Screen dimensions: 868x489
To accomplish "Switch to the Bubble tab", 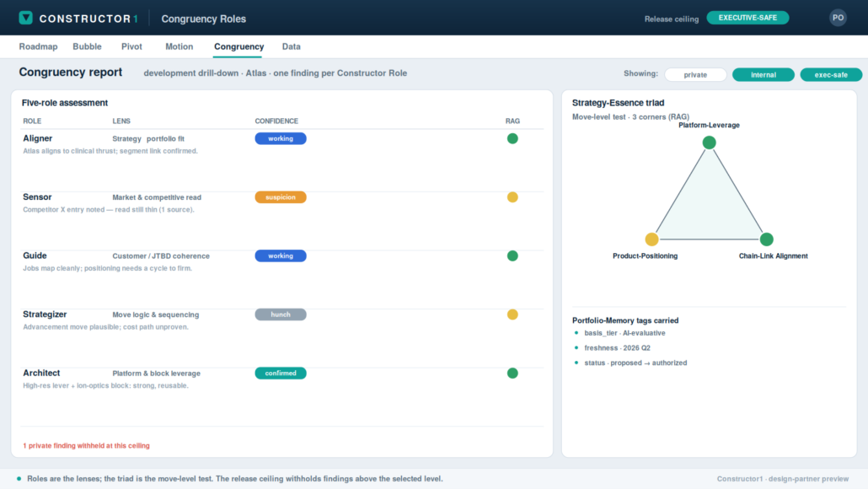I will point(87,46).
